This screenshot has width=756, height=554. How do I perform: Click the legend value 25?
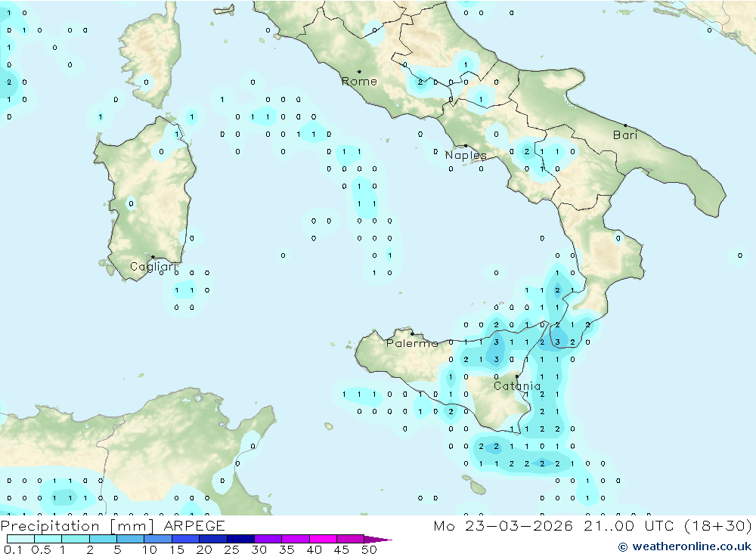(231, 549)
